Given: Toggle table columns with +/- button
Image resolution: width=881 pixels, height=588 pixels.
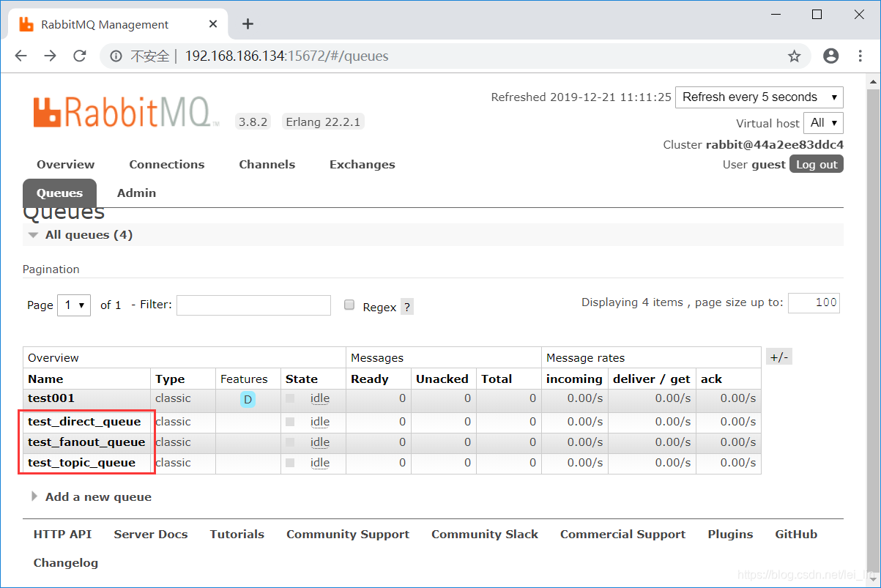Looking at the screenshot, I should click(x=778, y=357).
